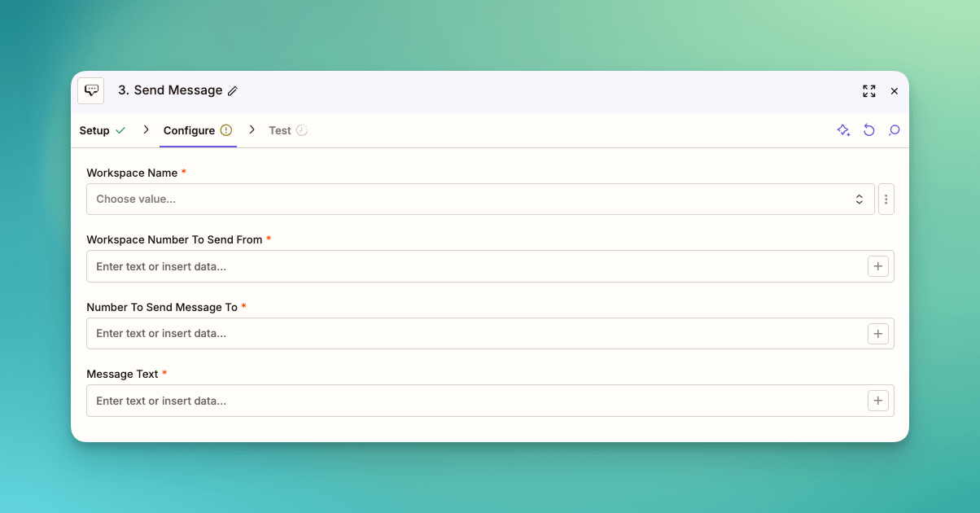Open Workspace Name three-dot options menu

(886, 199)
